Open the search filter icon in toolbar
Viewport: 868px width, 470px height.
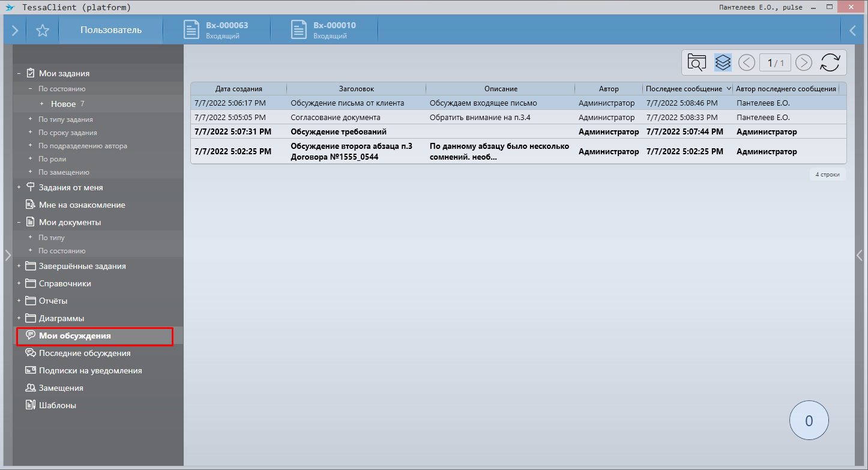coord(697,62)
